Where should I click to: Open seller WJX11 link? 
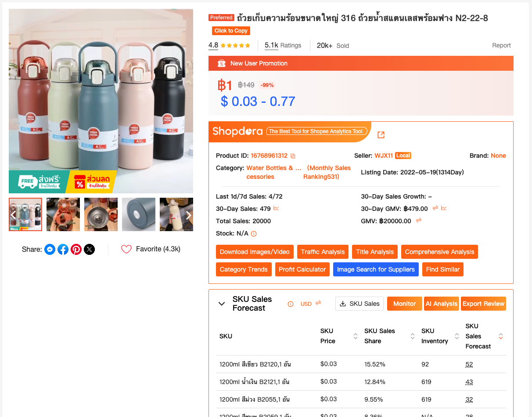coord(384,156)
